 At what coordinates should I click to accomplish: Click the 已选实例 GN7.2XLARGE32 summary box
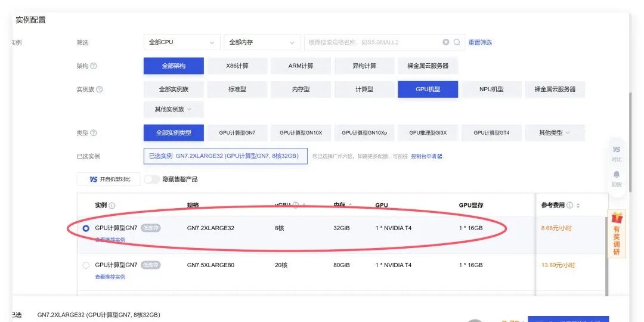225,156
